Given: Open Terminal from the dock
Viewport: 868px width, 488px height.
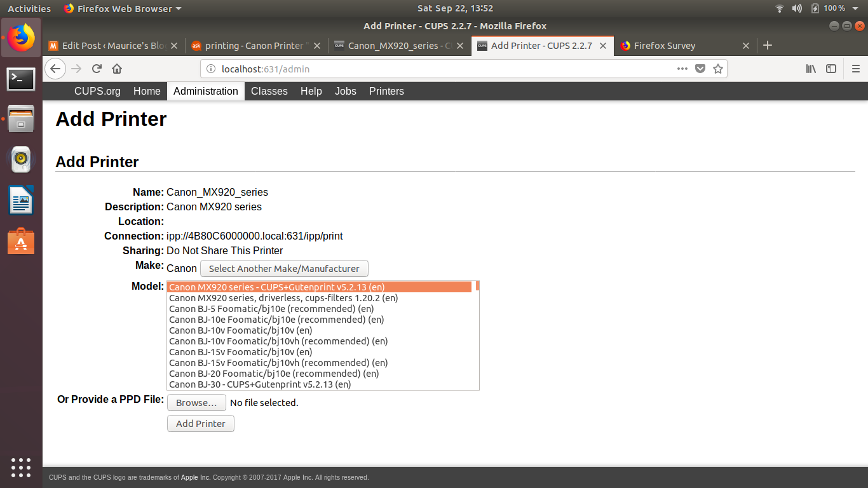Looking at the screenshot, I should (x=21, y=79).
